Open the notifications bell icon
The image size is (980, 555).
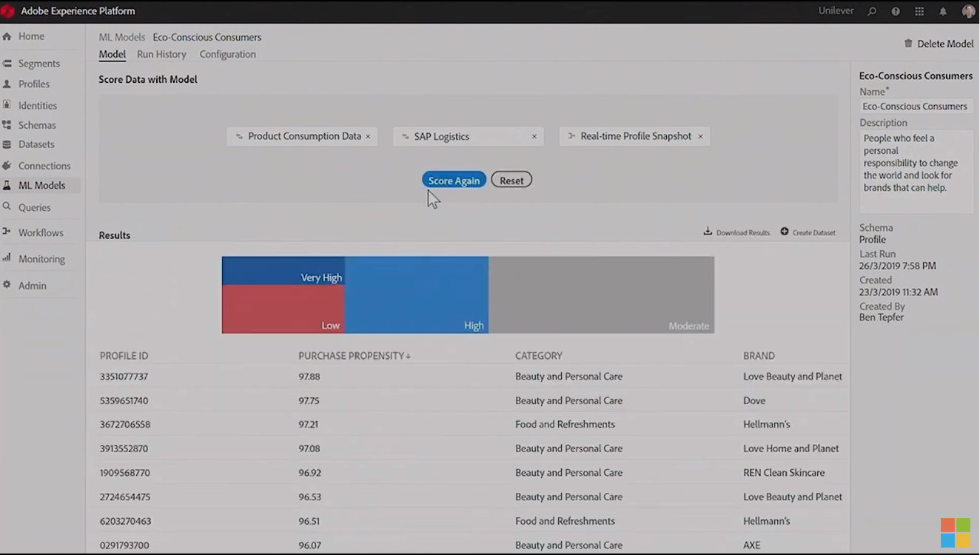943,11
